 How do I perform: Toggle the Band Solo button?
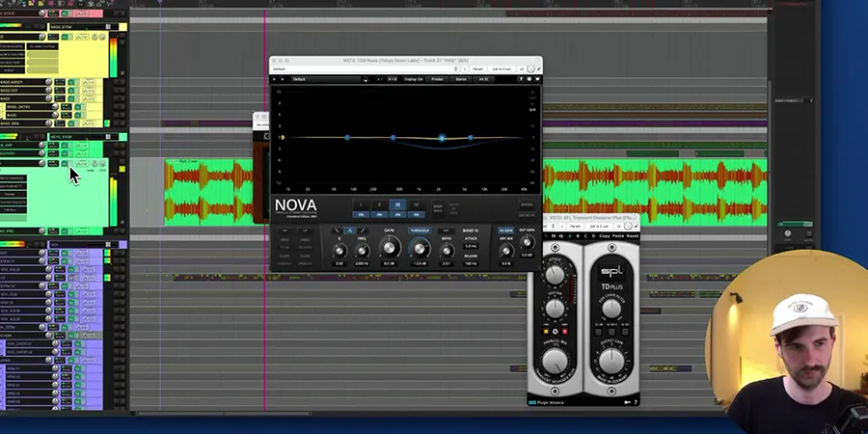[x=438, y=208]
